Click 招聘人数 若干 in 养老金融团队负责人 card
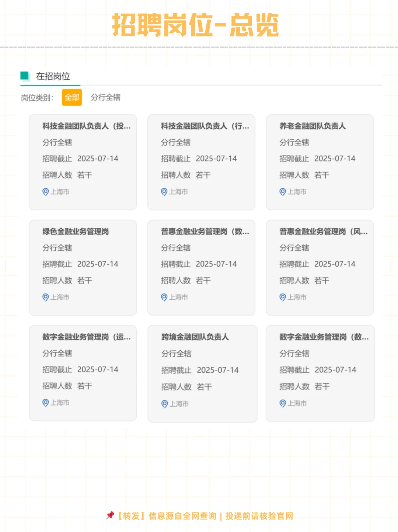The image size is (398, 532). click(304, 175)
